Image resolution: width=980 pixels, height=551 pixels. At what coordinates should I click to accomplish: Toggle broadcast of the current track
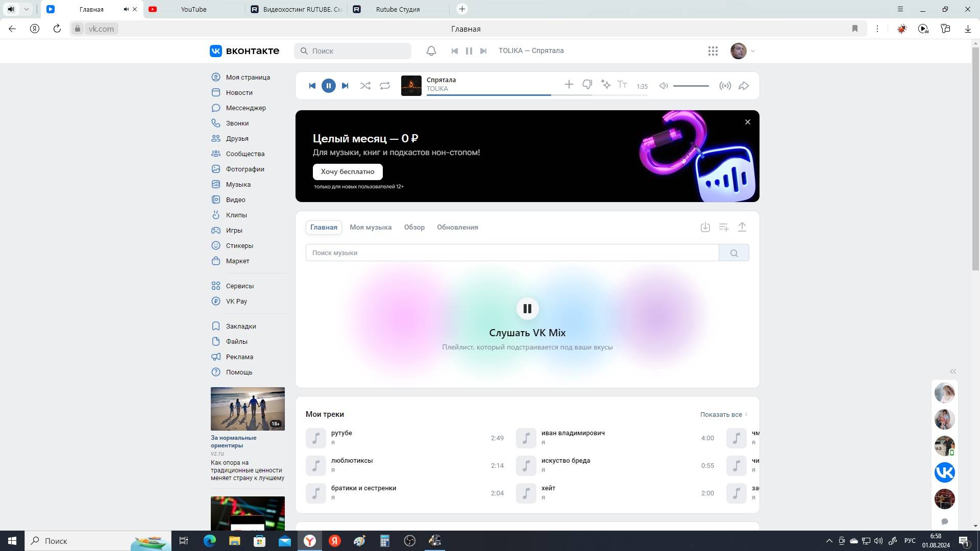coord(725,86)
